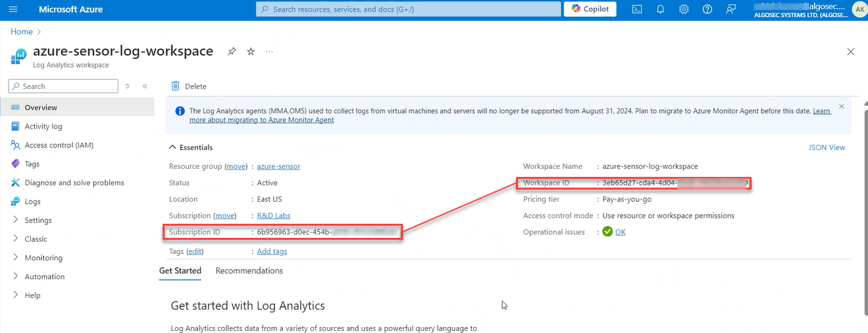Collapse the left sidebar menu
868x333 pixels.
(145, 86)
